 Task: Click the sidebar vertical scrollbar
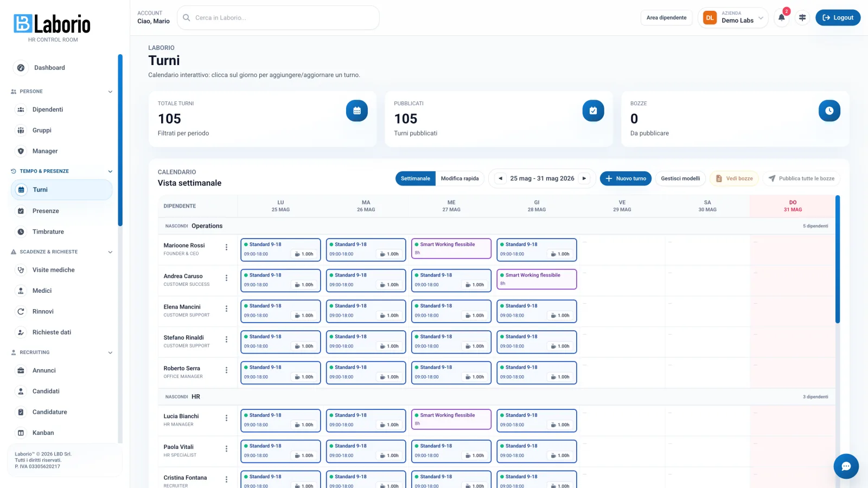click(120, 140)
